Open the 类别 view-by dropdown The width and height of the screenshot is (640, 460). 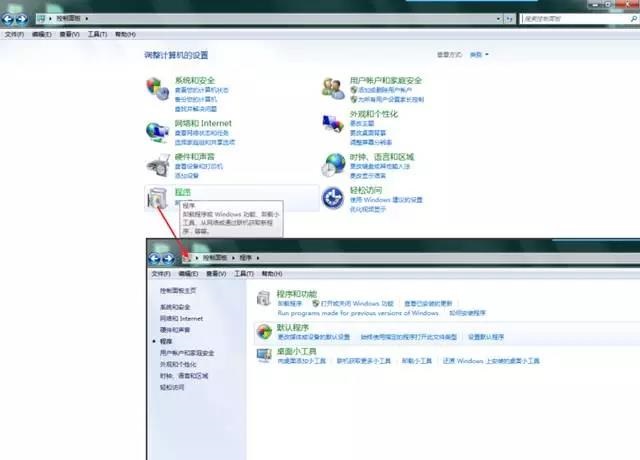tap(479, 54)
